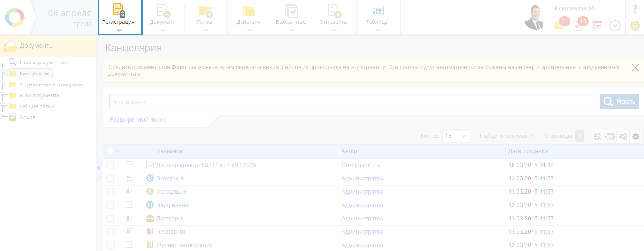
Task: Expand the user menu circular chevron
Action: pyautogui.click(x=615, y=26)
